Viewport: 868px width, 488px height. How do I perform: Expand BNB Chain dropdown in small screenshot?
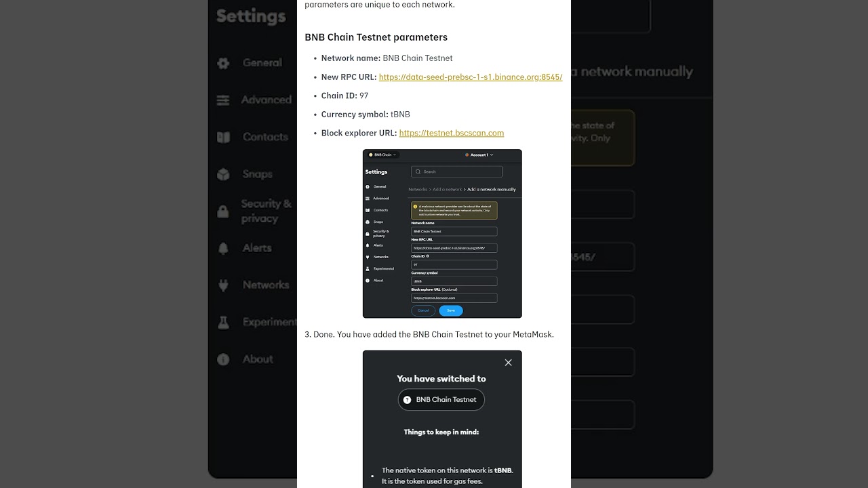click(x=382, y=155)
